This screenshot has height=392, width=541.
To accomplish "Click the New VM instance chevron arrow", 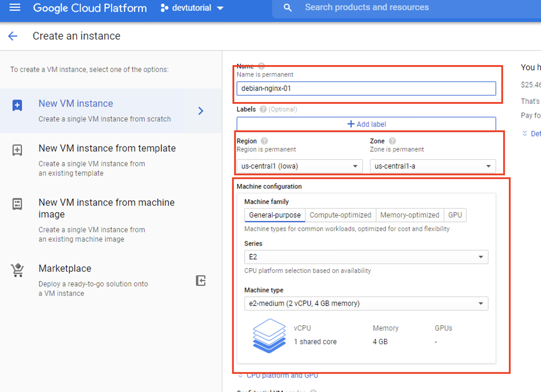I will [x=201, y=111].
